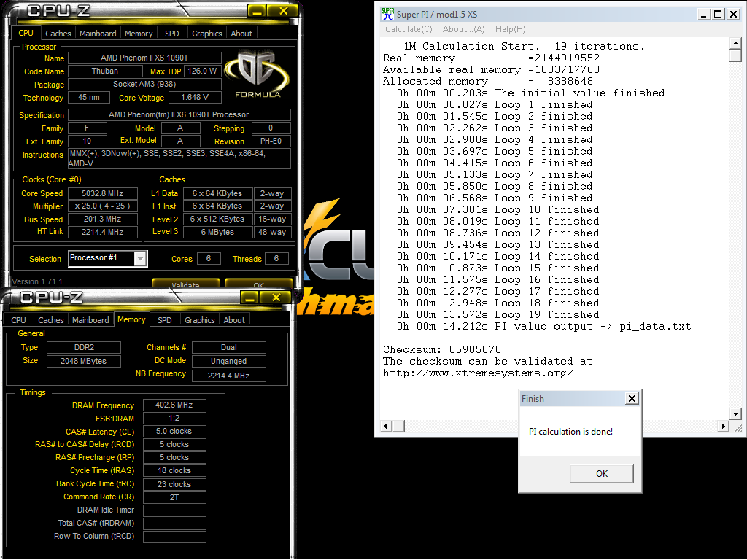This screenshot has height=560, width=747.
Task: Click the vertical scrollbar thumb in Super PI
Action: click(735, 55)
